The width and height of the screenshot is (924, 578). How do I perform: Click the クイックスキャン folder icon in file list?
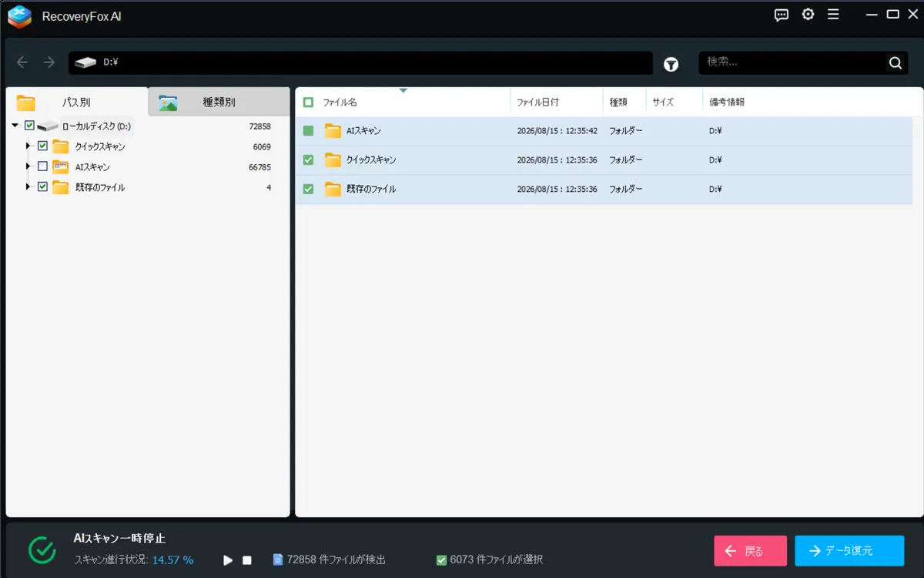point(333,160)
